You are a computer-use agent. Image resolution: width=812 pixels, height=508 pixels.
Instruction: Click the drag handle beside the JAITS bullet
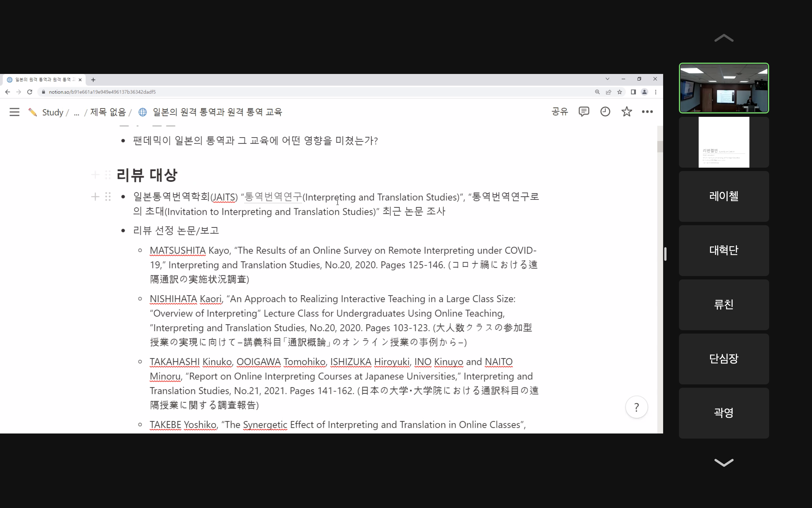[x=108, y=196]
